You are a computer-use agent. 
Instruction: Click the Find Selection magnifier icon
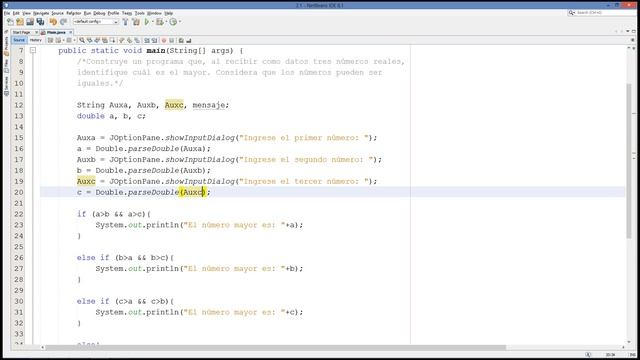coord(82,40)
